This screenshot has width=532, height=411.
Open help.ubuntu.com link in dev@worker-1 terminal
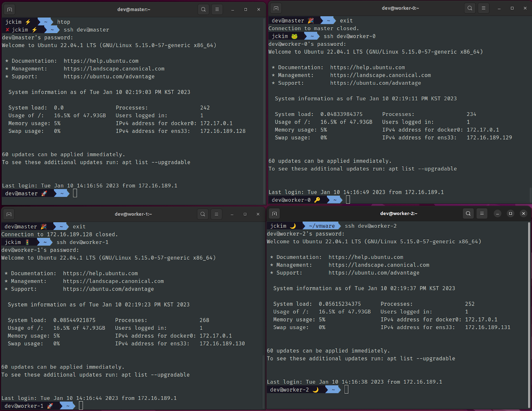point(100,273)
